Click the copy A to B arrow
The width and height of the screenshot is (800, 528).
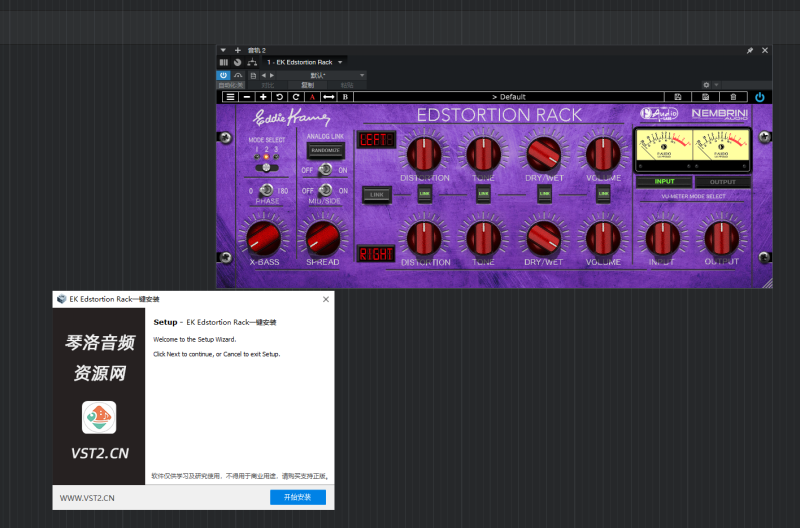328,97
